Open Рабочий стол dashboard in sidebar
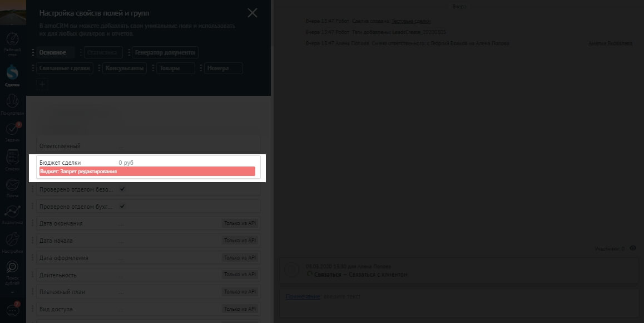 (12, 43)
